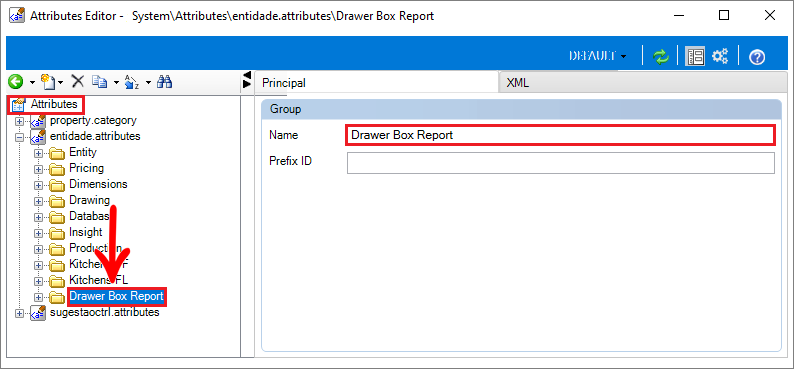
Task: Click the copy documents icon
Action: coord(100,81)
